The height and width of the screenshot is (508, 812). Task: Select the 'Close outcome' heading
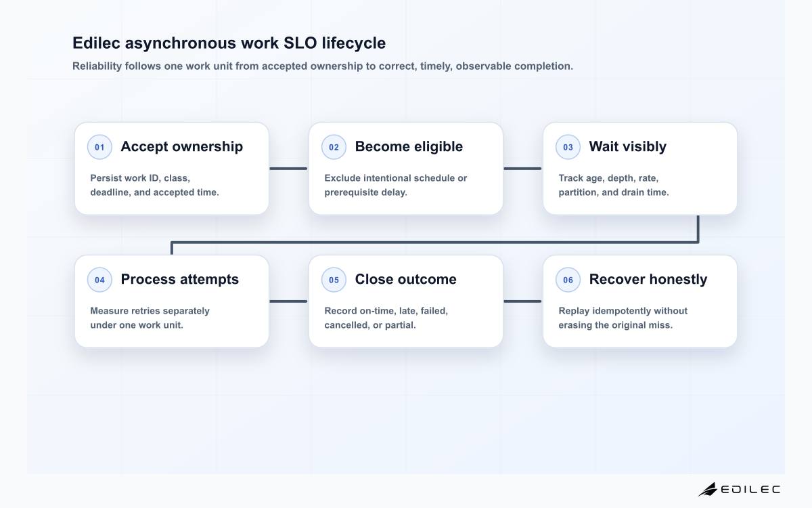(405, 280)
